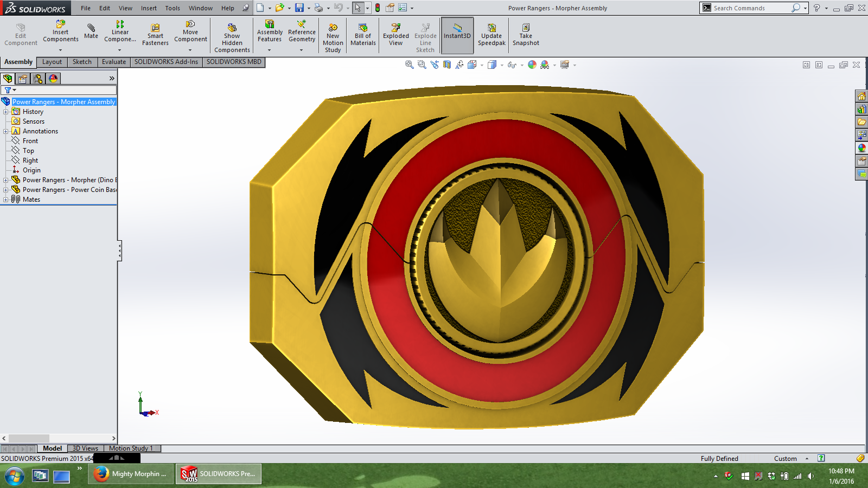Select Zoom to Area tool
This screenshot has width=868, height=488.
click(x=422, y=65)
